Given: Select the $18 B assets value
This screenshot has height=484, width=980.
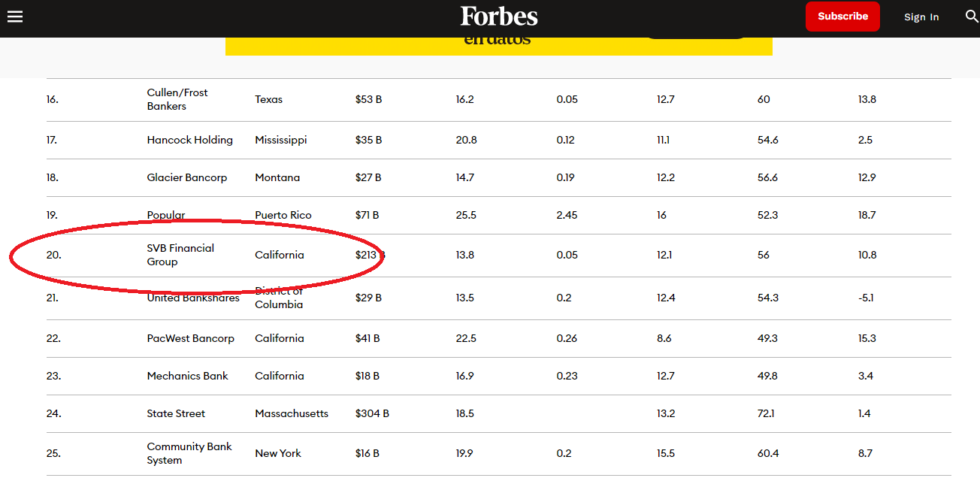Looking at the screenshot, I should 367,376.
